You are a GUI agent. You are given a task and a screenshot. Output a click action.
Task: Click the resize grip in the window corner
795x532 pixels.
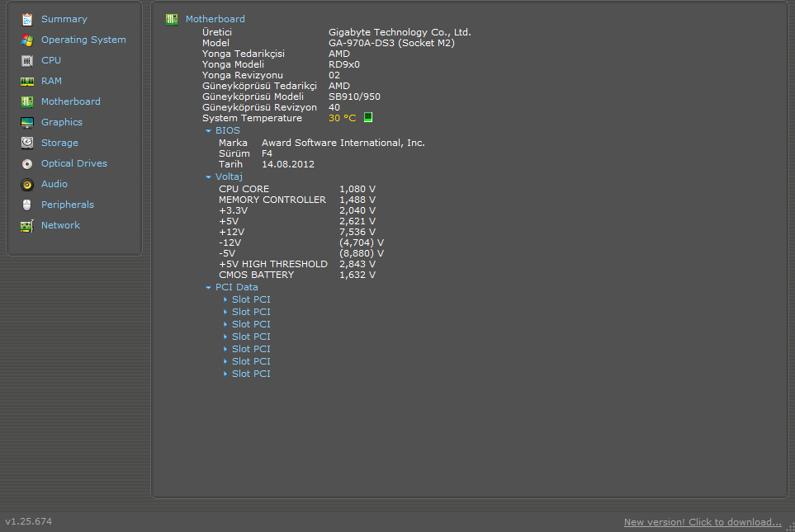coord(790,527)
